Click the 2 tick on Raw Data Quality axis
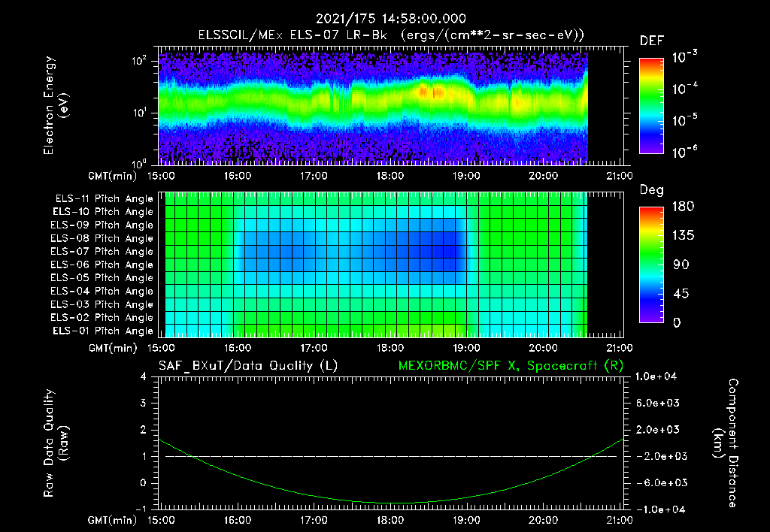Image resolution: width=770 pixels, height=532 pixels. [144, 430]
